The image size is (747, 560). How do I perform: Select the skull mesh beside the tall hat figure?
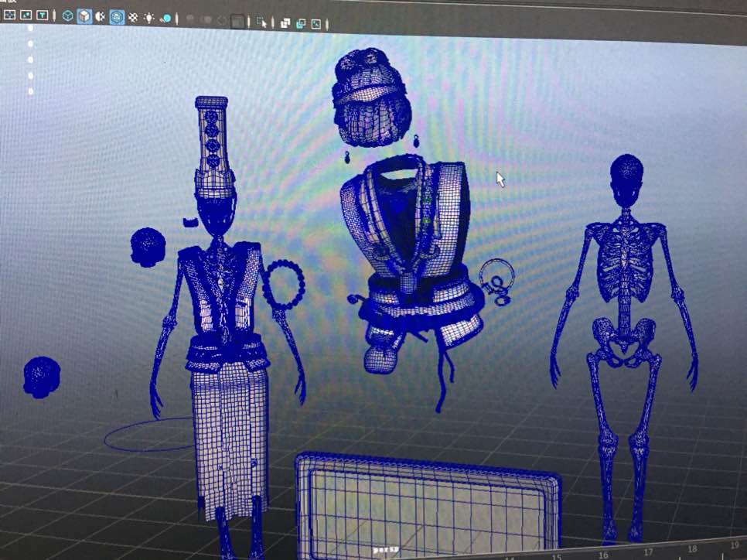(148, 247)
